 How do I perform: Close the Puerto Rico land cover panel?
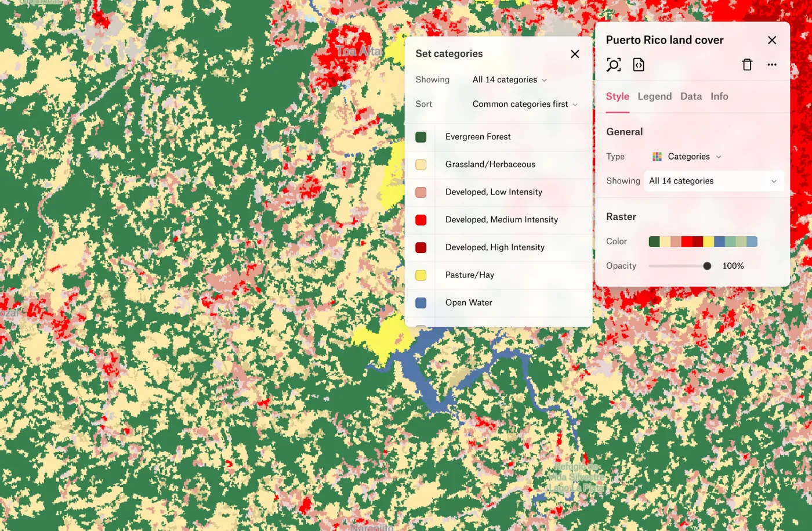pos(772,40)
